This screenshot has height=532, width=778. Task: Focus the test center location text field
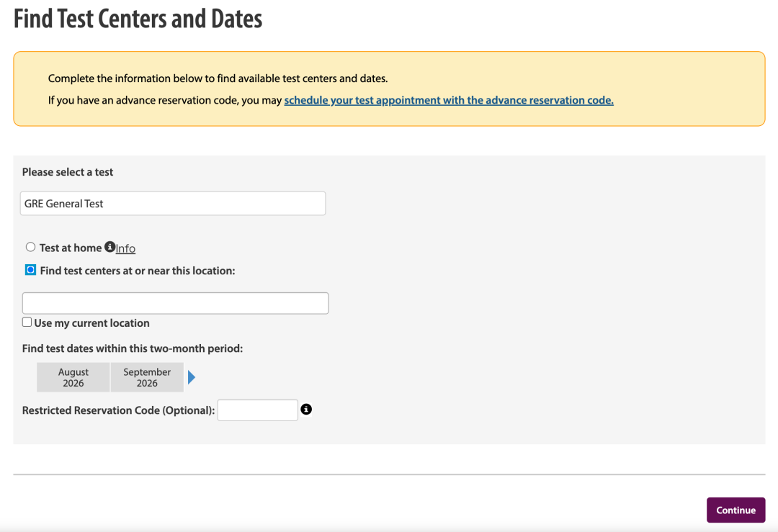[175, 303]
